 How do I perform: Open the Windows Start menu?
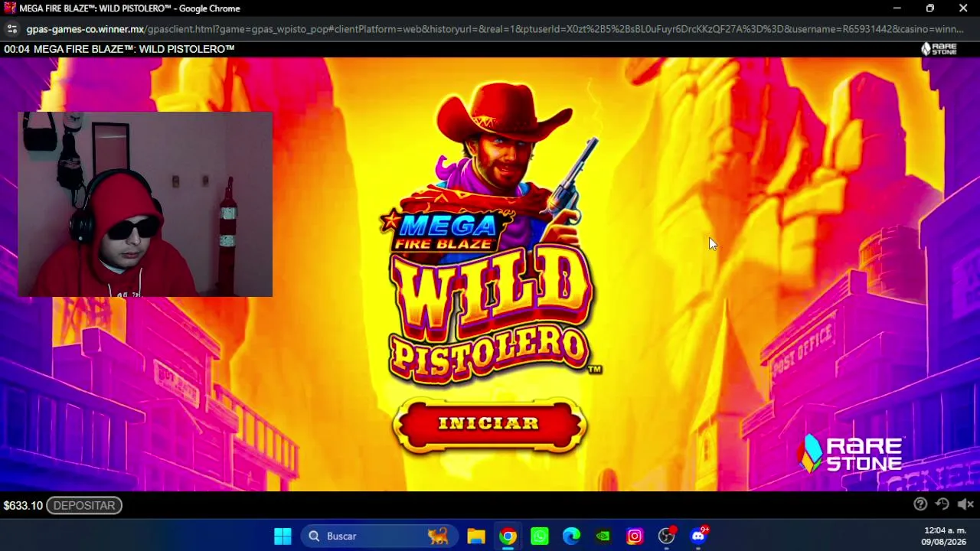coord(283,536)
